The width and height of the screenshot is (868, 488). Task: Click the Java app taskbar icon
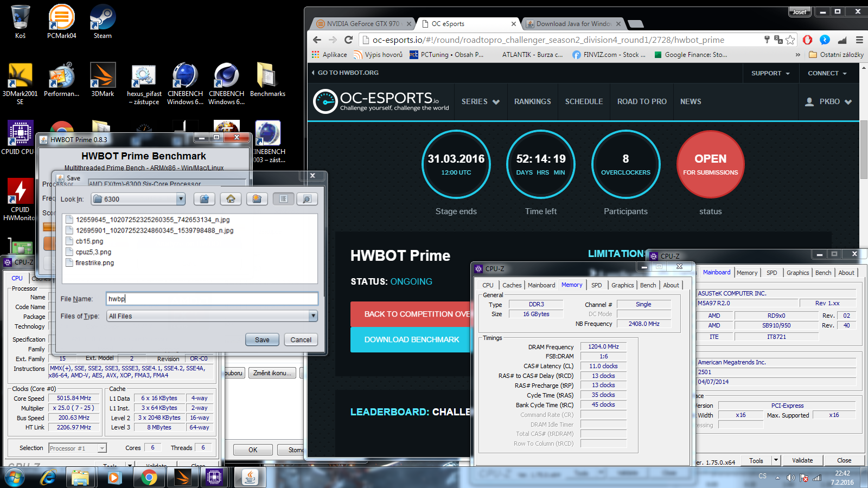[x=250, y=478]
